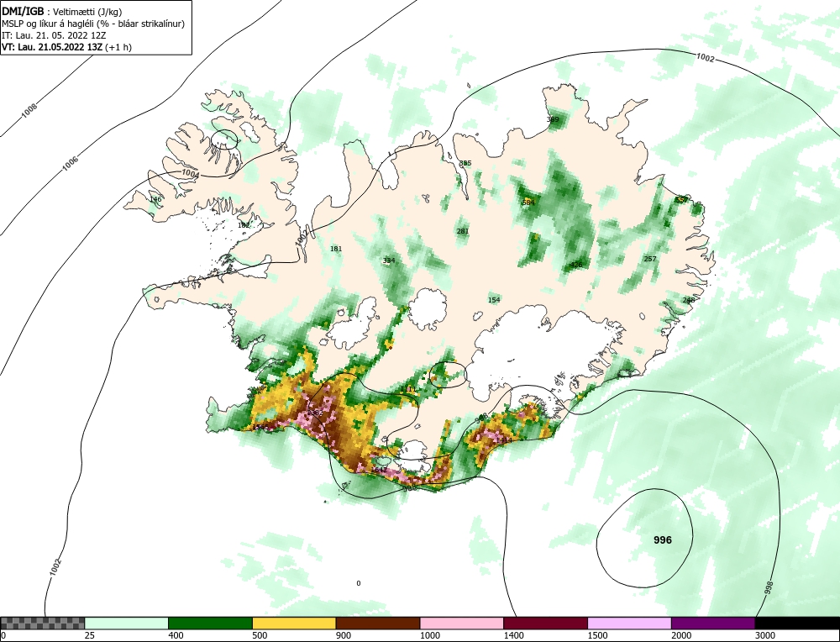Click the map value 257
The width and height of the screenshot is (840, 642).
click(650, 259)
